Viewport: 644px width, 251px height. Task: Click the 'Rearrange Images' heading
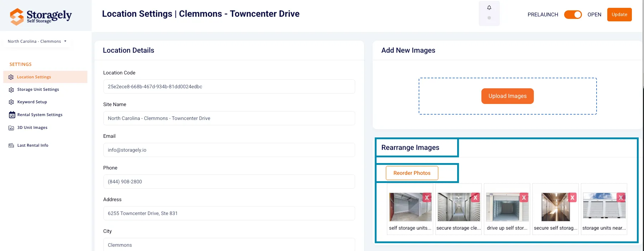tap(410, 147)
